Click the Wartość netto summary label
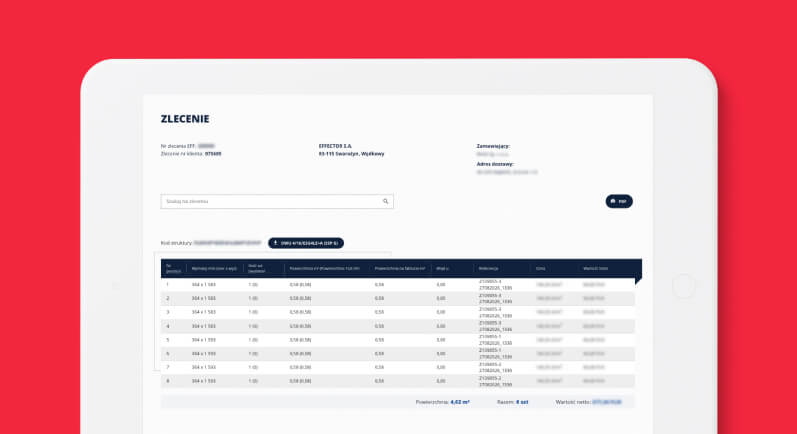The height and width of the screenshot is (434, 797). pyautogui.click(x=573, y=402)
